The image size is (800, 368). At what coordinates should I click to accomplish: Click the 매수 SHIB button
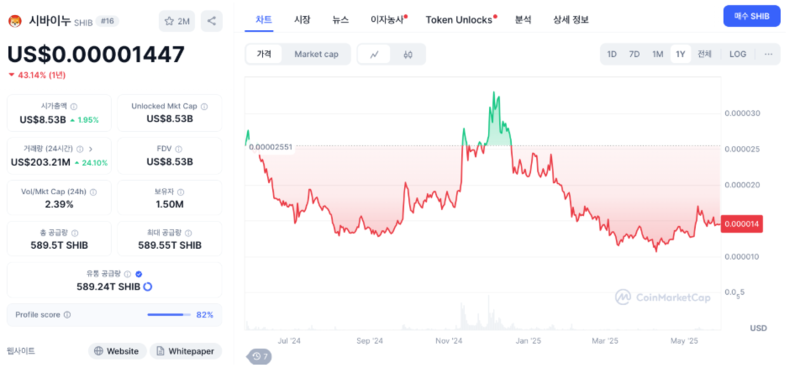click(x=752, y=16)
